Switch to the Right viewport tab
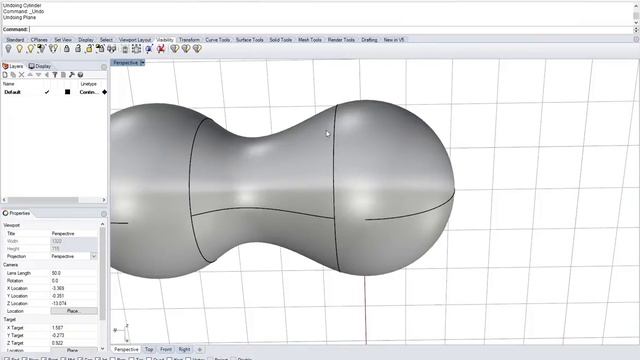Screen dimensions: 640x360 pyautogui.click(x=184, y=349)
